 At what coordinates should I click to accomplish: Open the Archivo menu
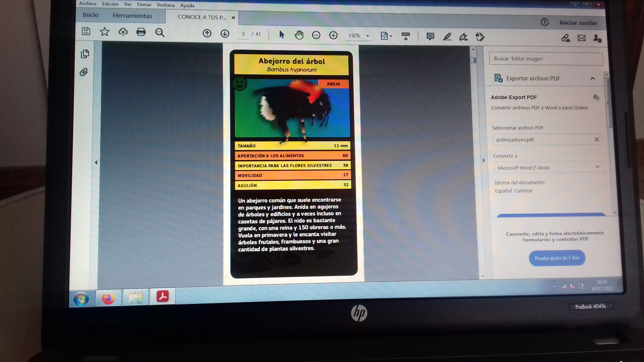[87, 3]
